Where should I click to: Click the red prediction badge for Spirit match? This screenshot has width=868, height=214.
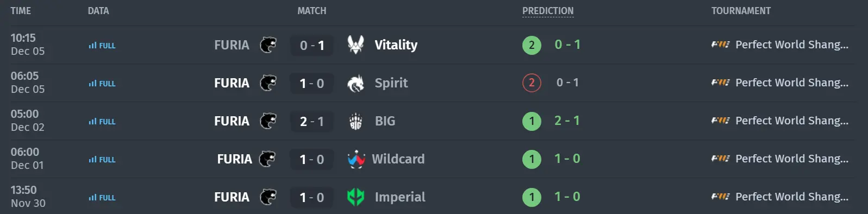[532, 83]
